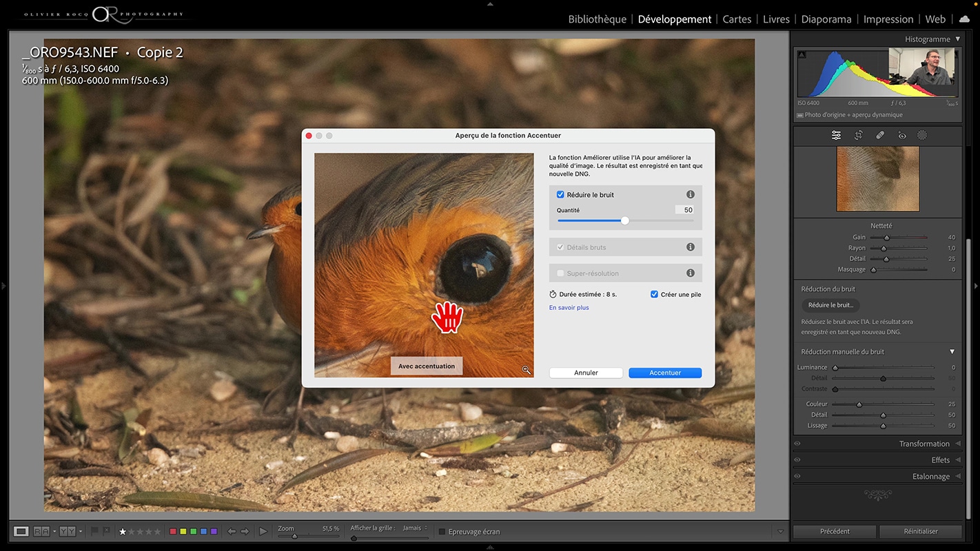Open the Diaporama module

(826, 19)
